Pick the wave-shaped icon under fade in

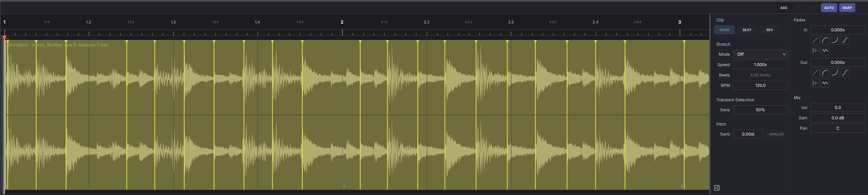825,51
